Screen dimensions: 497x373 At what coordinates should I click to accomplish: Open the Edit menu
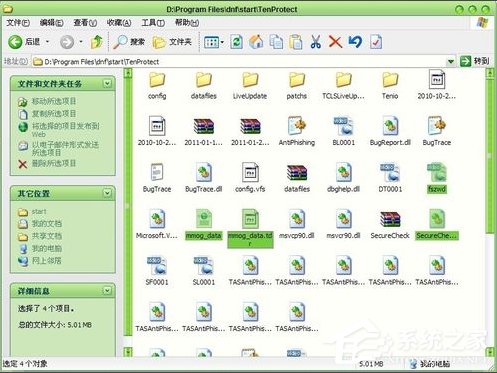[x=52, y=23]
